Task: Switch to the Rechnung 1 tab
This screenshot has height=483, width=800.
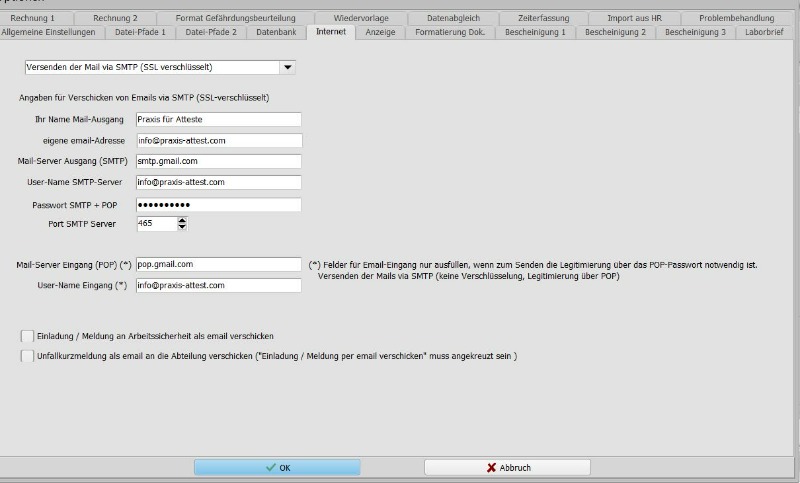Action: click(x=33, y=18)
